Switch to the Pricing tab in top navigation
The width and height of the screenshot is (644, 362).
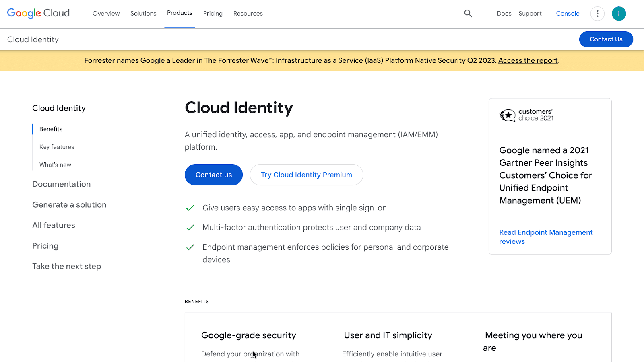[x=213, y=13]
